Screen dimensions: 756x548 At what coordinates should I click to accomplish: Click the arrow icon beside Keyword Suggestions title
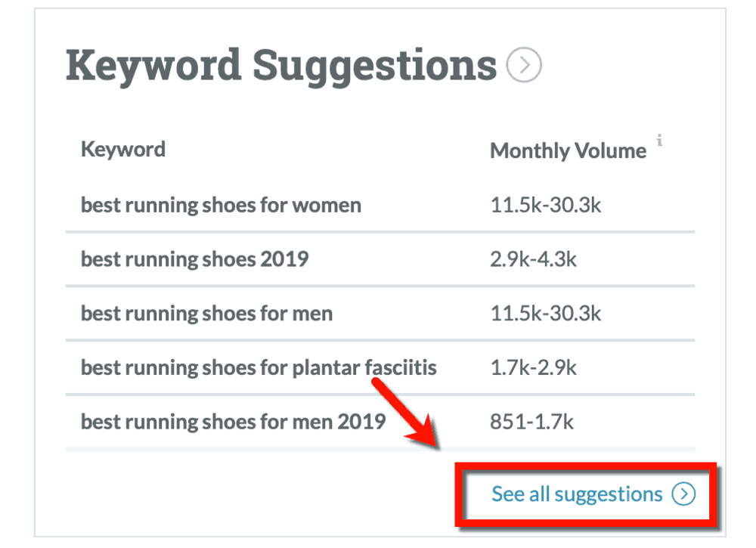tap(524, 66)
